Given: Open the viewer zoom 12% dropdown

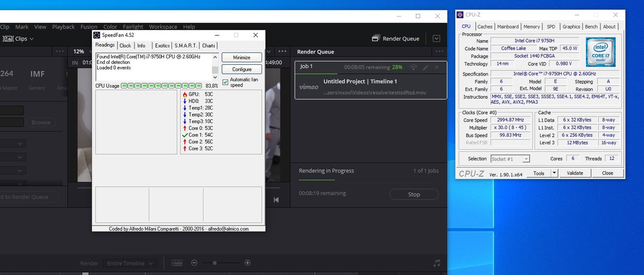Looking at the screenshot, I should point(82,51).
